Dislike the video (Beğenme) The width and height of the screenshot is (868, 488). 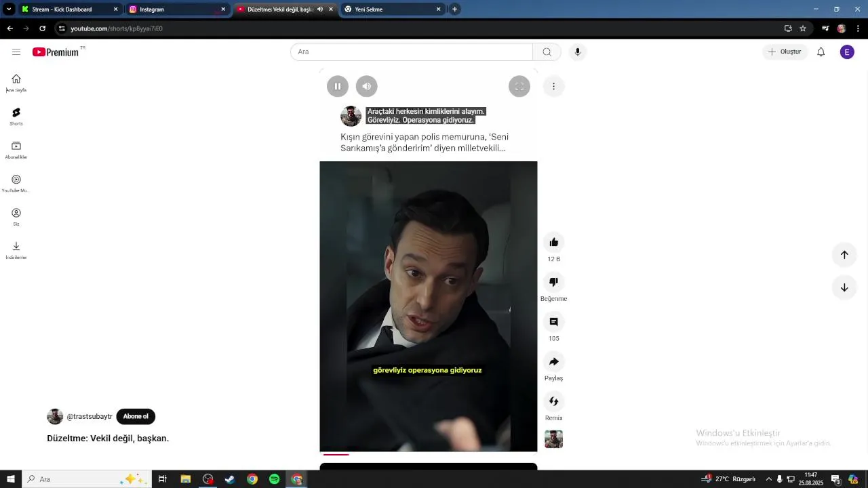554,282
